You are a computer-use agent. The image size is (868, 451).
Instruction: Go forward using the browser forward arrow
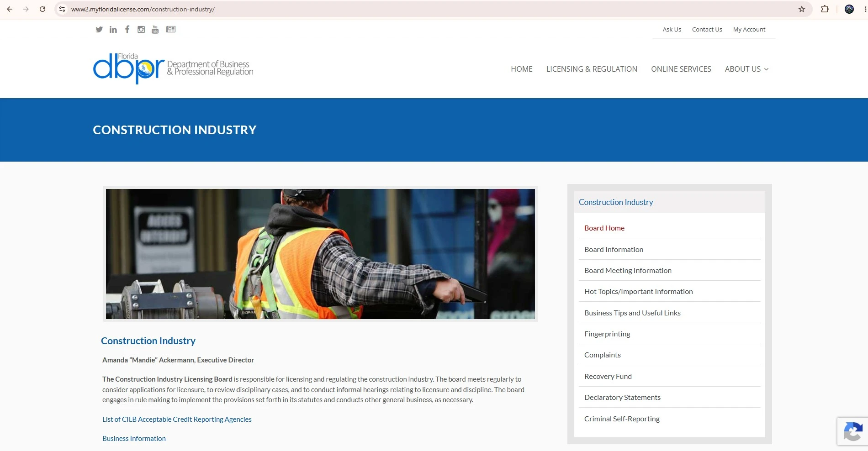[x=26, y=9]
